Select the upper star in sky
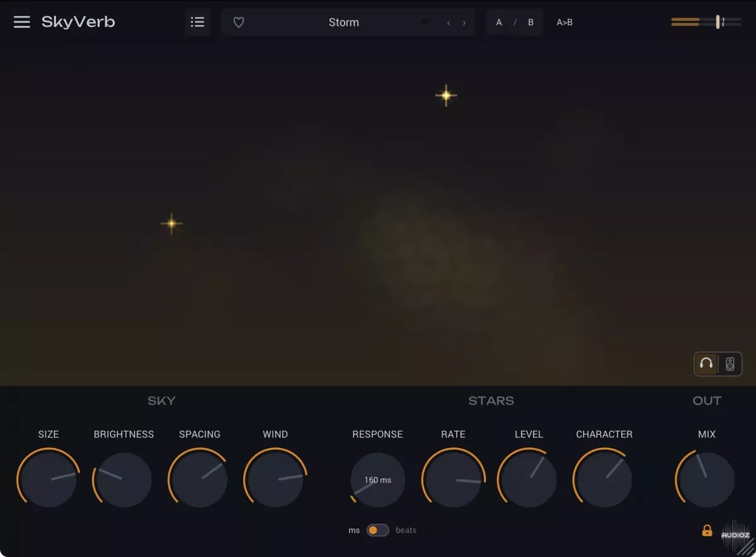The width and height of the screenshot is (756, 557). pos(446,95)
